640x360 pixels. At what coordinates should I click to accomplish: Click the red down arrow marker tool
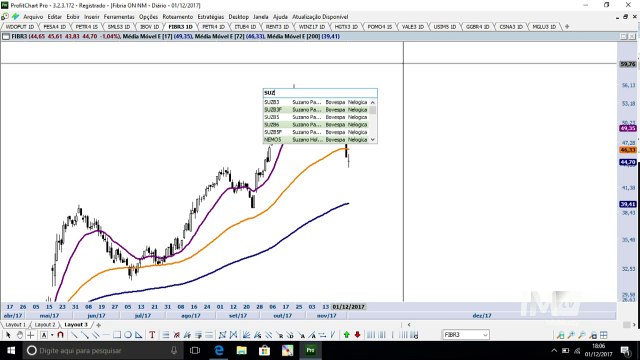[x=358, y=335]
